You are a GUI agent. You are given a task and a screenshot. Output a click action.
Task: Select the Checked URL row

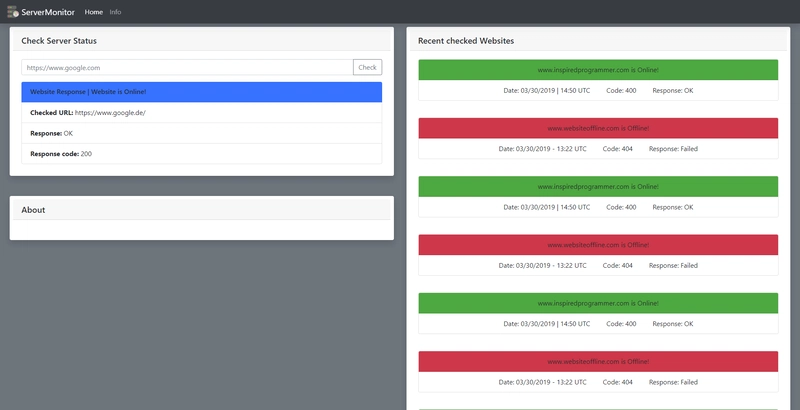pos(201,113)
